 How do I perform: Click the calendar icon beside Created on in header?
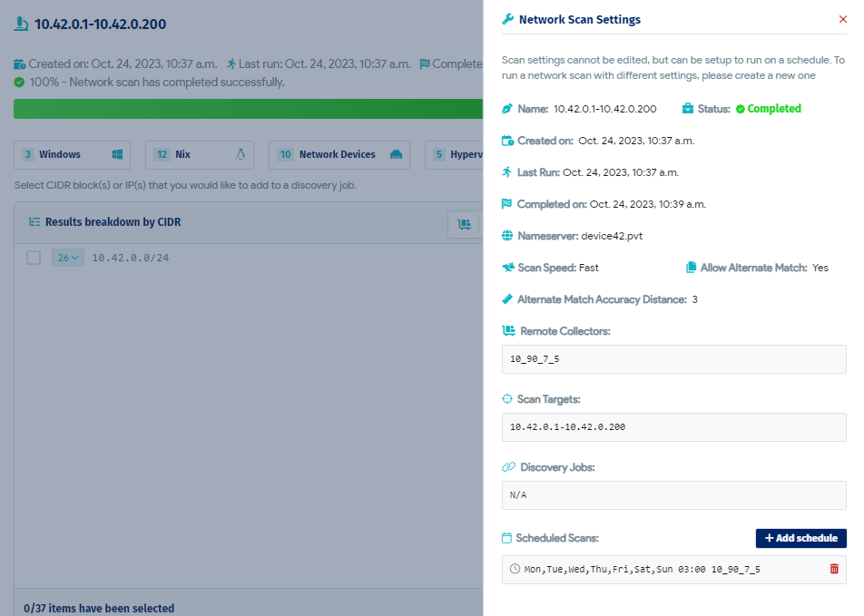[19, 64]
